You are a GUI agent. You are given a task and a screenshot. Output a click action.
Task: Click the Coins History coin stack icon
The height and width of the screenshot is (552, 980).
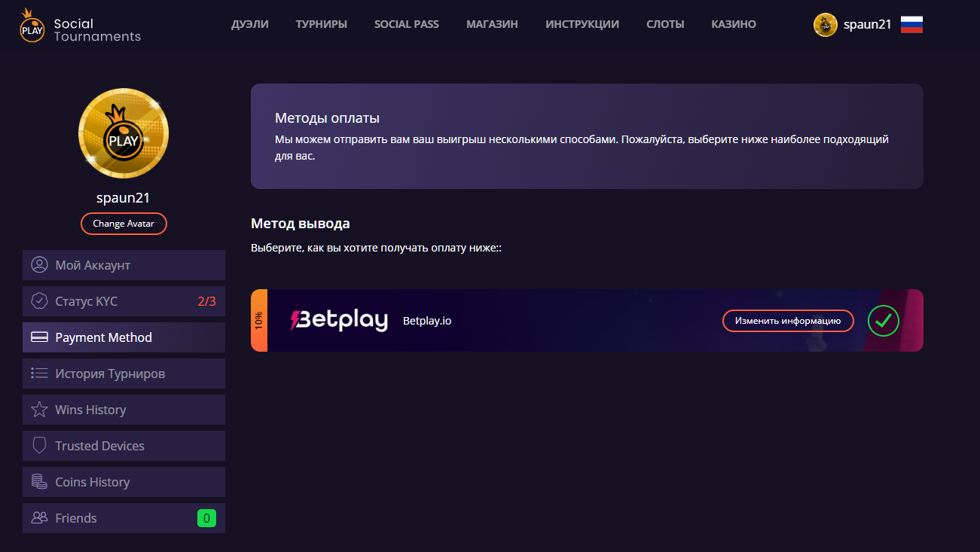tap(39, 482)
